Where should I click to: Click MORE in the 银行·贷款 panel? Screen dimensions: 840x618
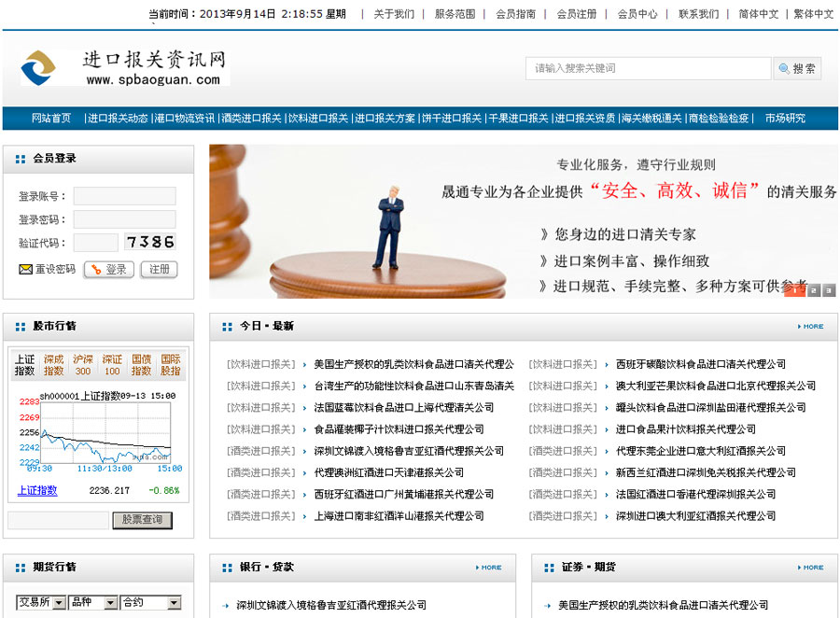coord(488,567)
